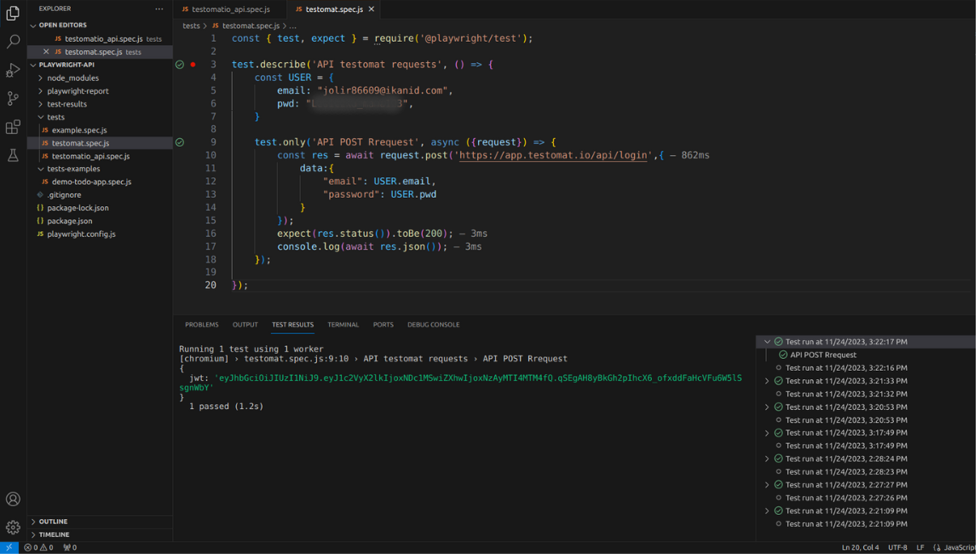Switch to the testomatio_api.spec.js editor tab
Screen dimensions: 980x554
pyautogui.click(x=230, y=9)
